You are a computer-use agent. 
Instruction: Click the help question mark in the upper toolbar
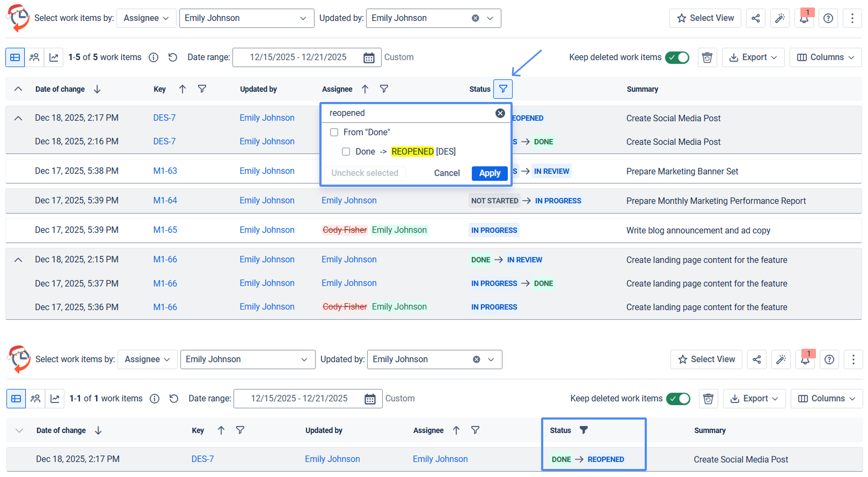[828, 18]
